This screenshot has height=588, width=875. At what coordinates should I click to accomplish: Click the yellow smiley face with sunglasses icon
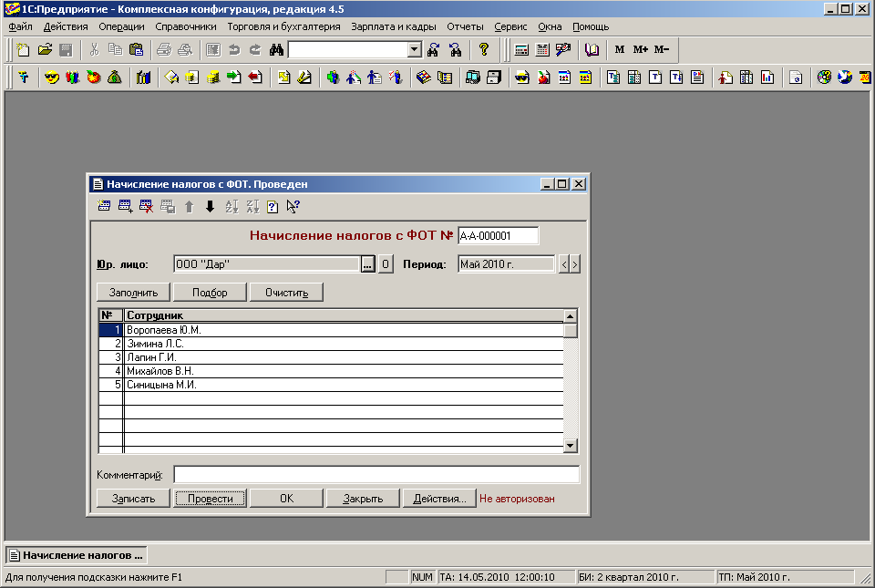pos(52,77)
